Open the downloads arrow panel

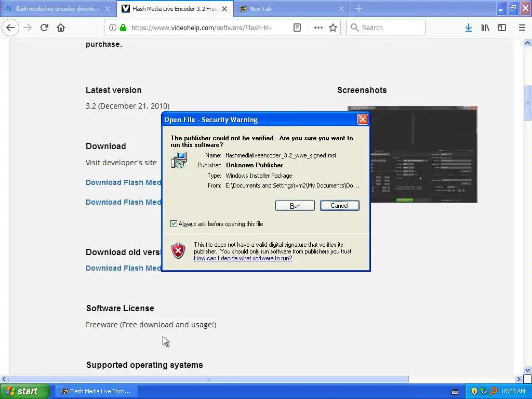point(469,28)
